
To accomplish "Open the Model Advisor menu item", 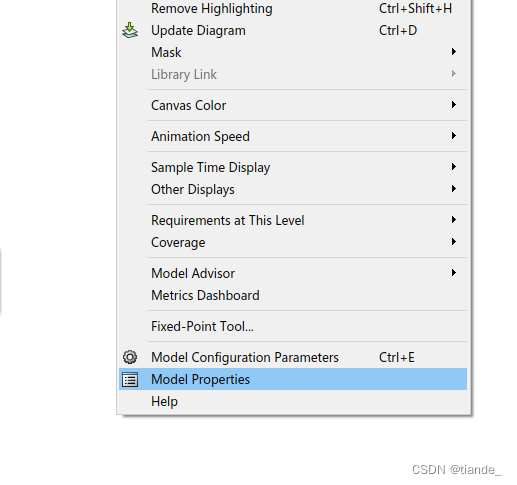I will tap(293, 273).
